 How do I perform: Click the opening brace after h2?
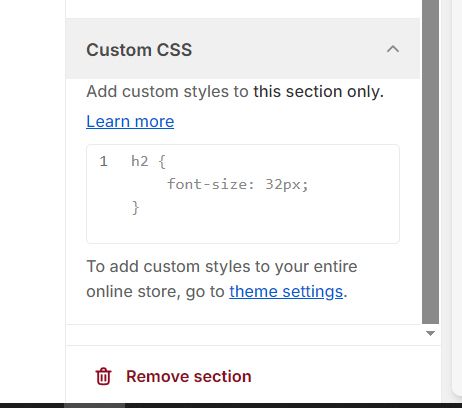point(162,162)
